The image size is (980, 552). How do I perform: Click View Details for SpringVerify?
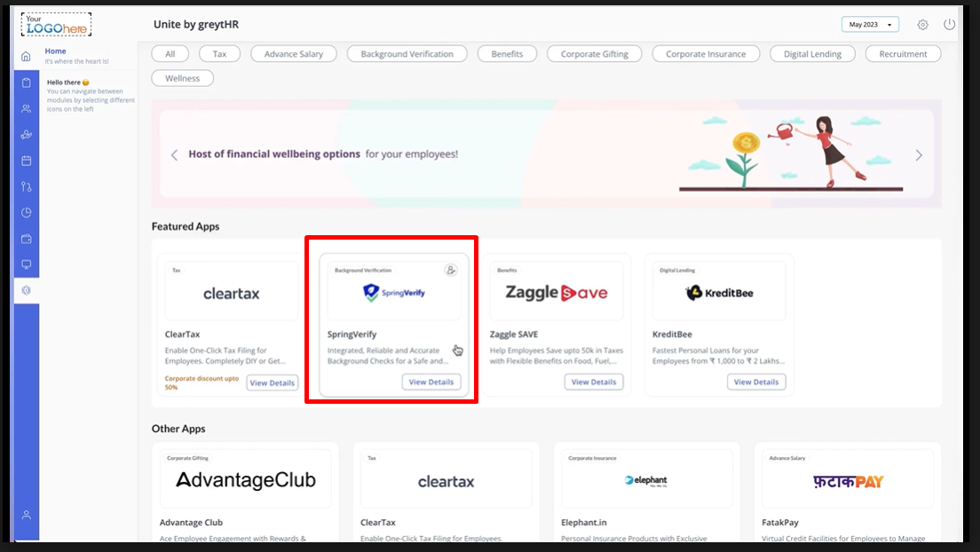point(431,382)
